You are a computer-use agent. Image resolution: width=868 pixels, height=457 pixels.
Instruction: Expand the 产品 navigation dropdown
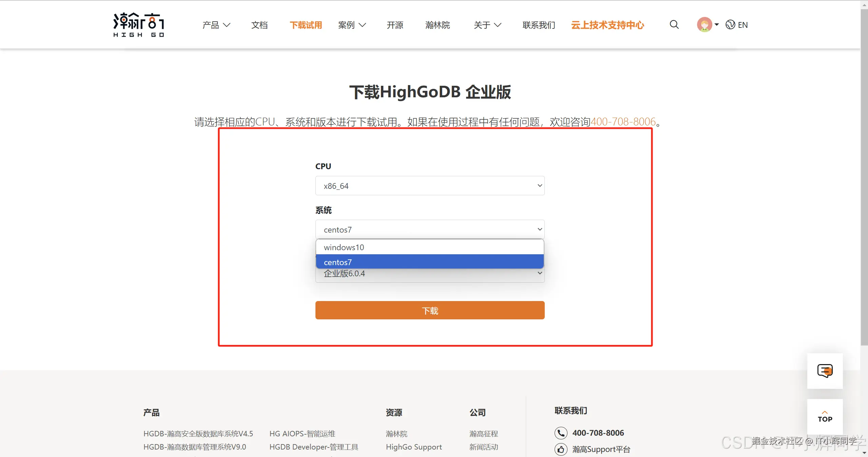[x=216, y=25]
